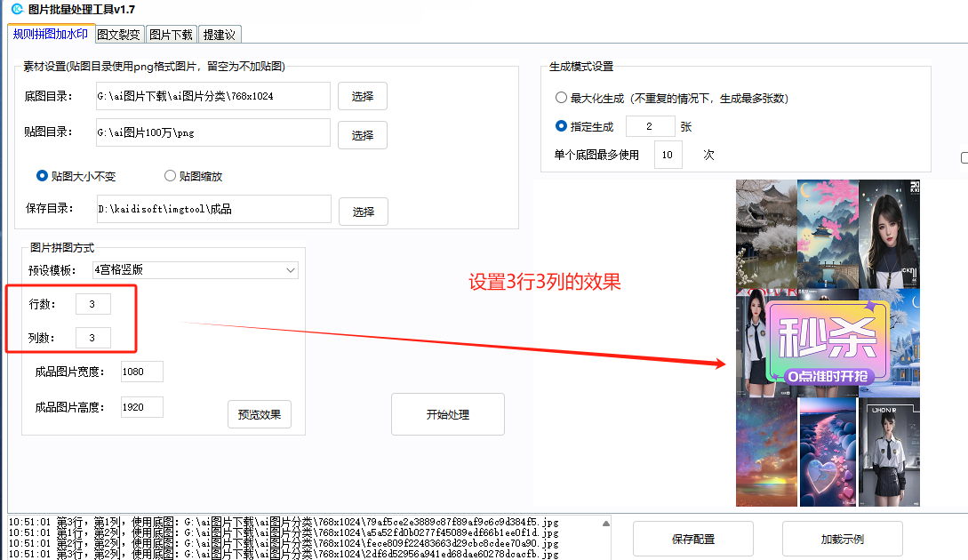Click the 行数 input field
Viewport: 968px width, 560px height.
pos(93,304)
